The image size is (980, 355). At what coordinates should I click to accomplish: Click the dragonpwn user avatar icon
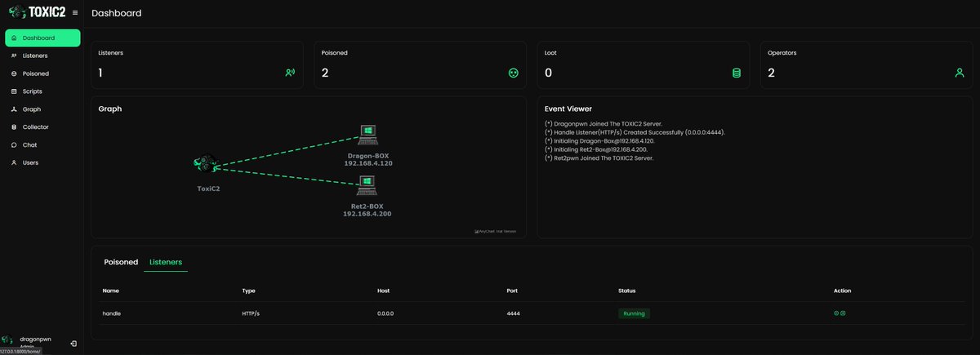7,340
